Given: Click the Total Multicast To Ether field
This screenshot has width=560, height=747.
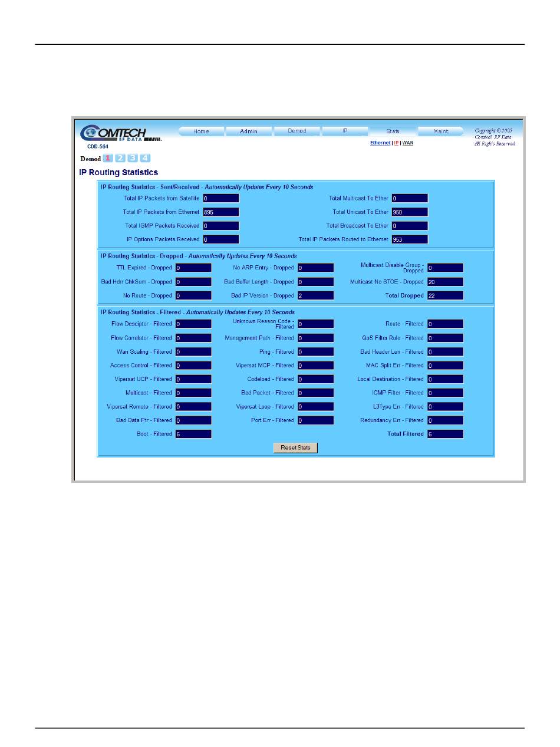Looking at the screenshot, I should coord(410,199).
